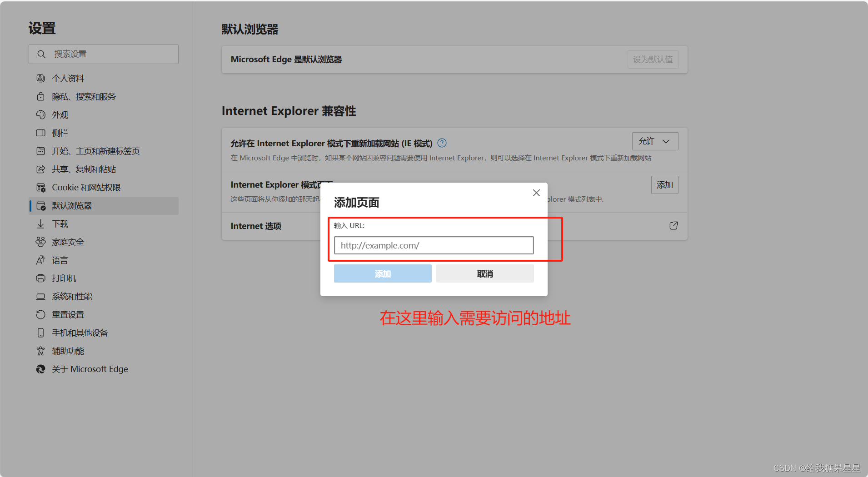This screenshot has width=868, height=477.
Task: Click the Internet 选项 row
Action: pyautogui.click(x=454, y=226)
